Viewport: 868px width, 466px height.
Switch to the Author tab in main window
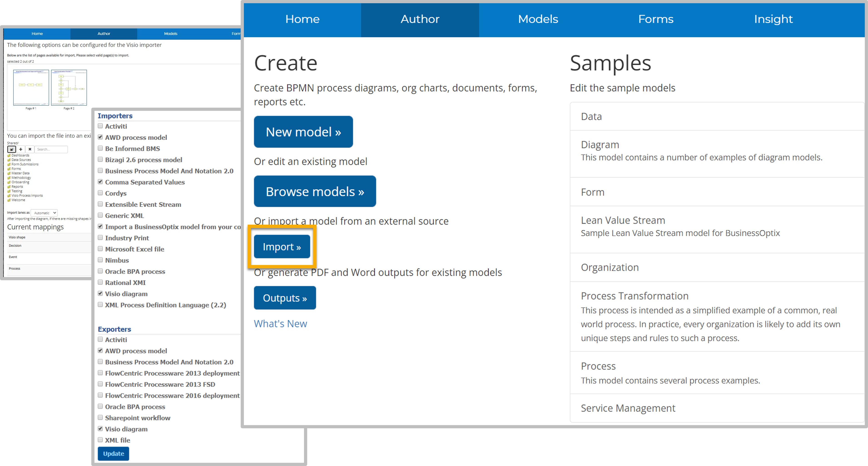click(x=420, y=20)
